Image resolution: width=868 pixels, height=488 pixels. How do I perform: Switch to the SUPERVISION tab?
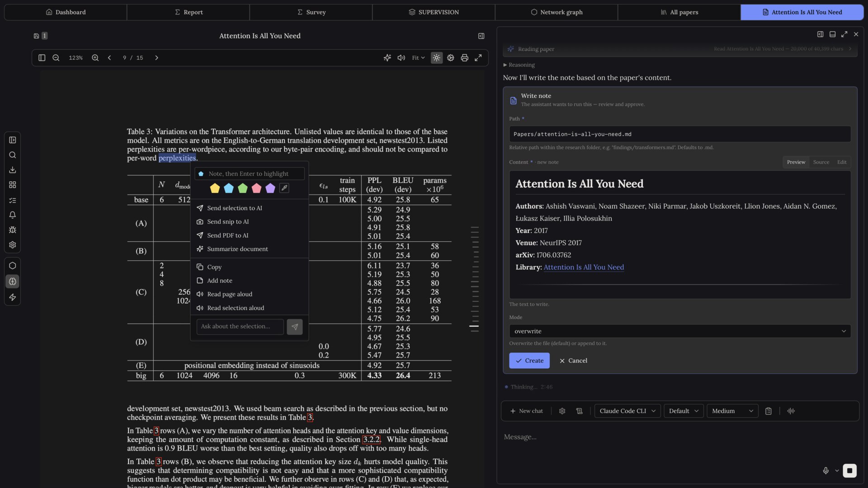pos(434,12)
